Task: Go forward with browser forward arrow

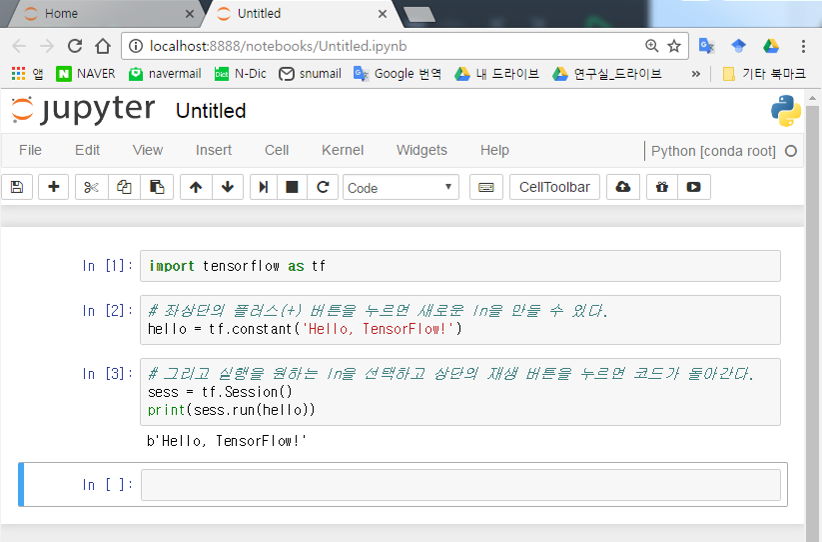Action: (x=47, y=46)
